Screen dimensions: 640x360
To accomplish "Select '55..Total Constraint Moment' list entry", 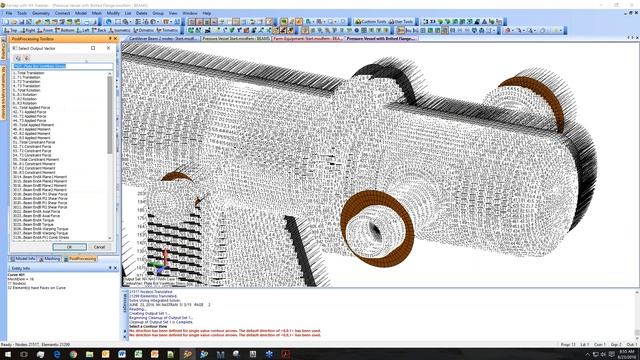I will (x=36, y=160).
